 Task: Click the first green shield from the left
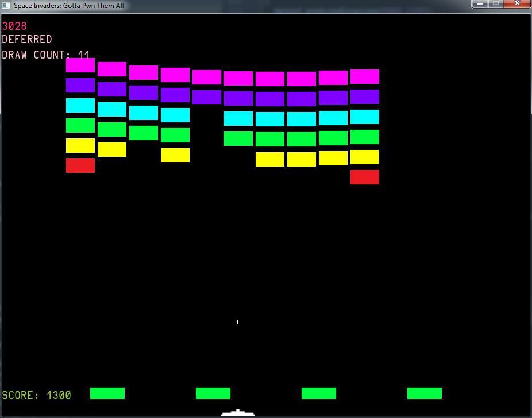coord(107,393)
